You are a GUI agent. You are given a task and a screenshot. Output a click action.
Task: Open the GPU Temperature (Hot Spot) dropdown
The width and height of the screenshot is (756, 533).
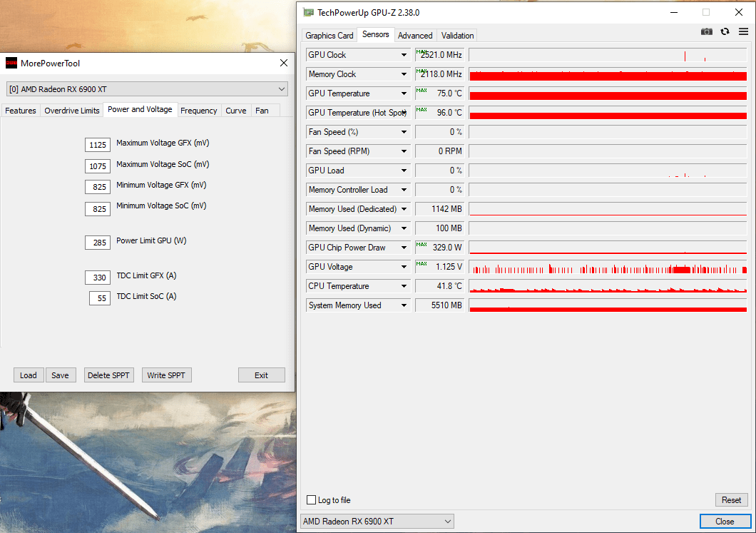(x=404, y=113)
